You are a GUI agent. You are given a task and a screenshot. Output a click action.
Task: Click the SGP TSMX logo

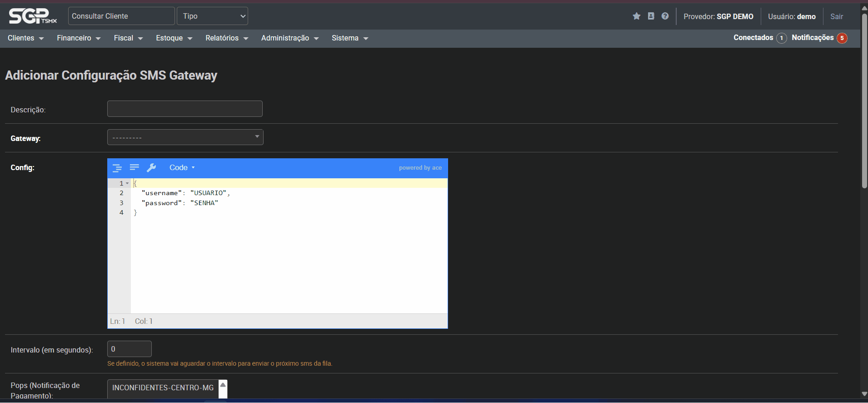pos(33,16)
